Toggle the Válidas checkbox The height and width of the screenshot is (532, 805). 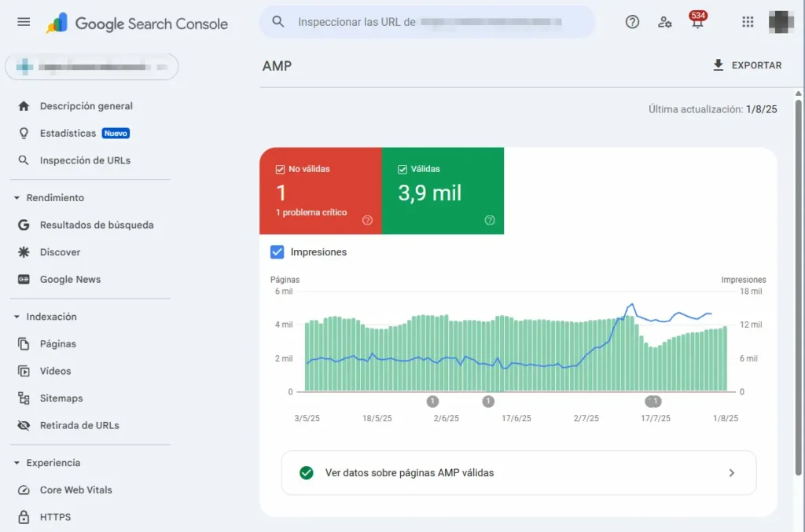point(402,169)
